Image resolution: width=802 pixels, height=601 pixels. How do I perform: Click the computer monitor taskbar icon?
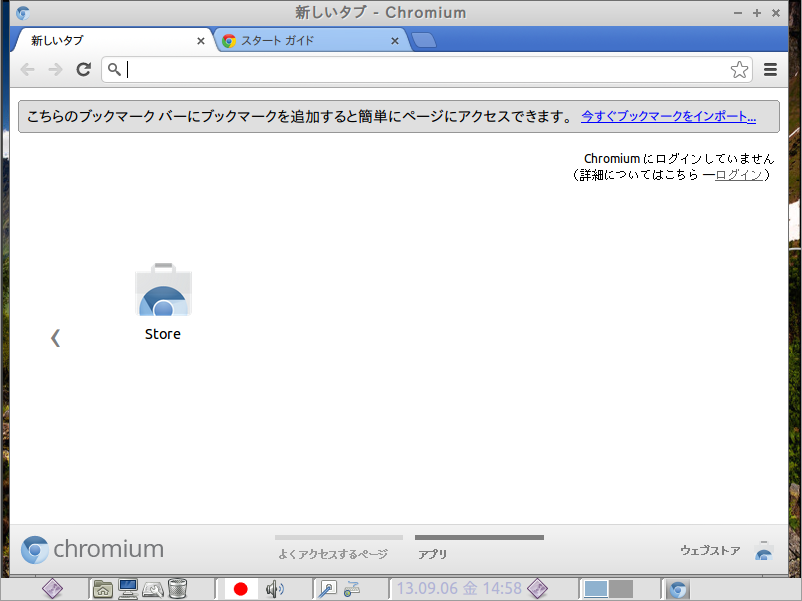127,589
